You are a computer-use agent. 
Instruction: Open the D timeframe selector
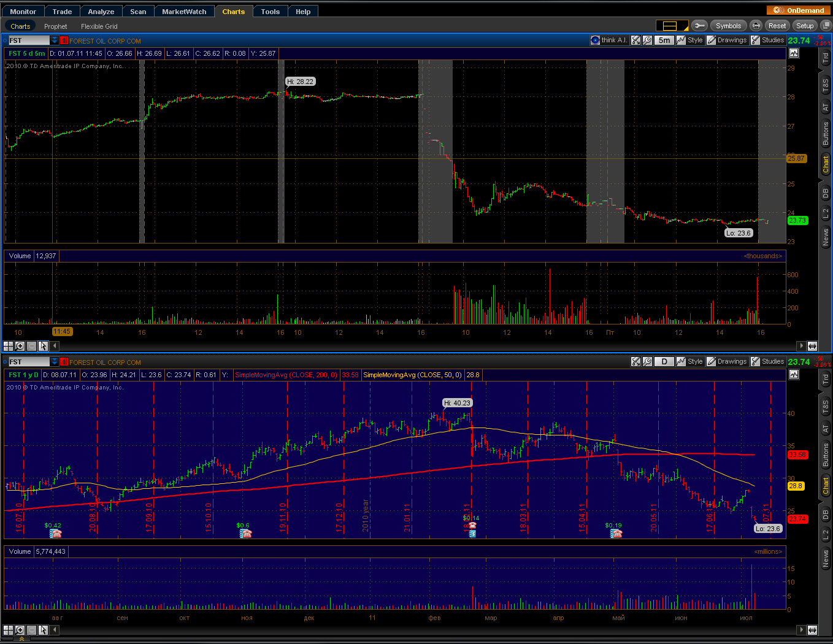pos(664,361)
